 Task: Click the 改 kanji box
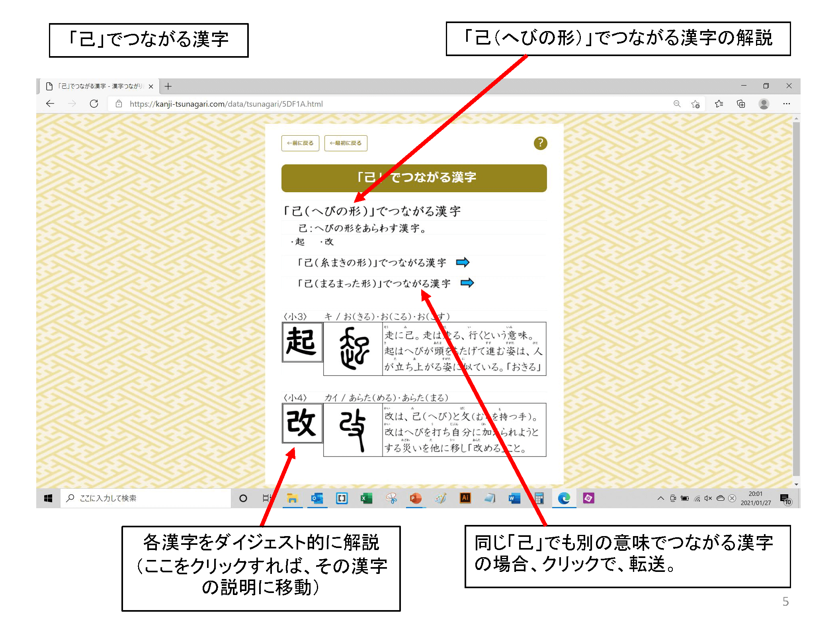[x=302, y=423]
